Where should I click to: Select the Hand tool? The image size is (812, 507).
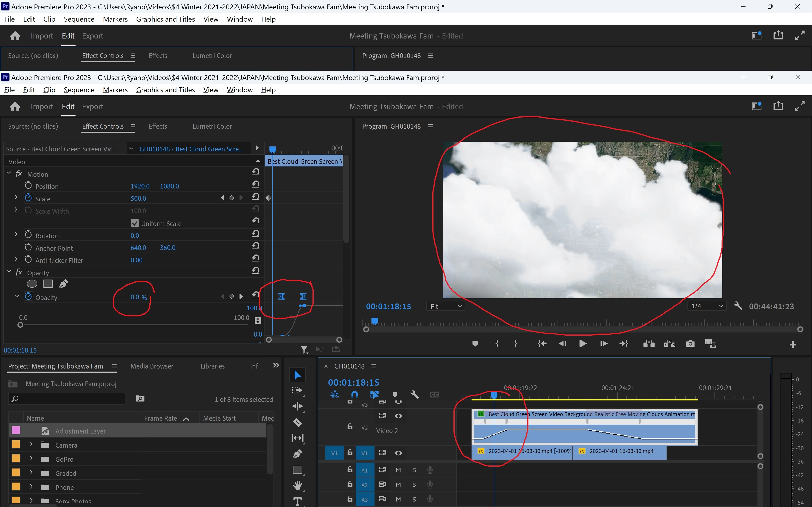[x=297, y=486]
